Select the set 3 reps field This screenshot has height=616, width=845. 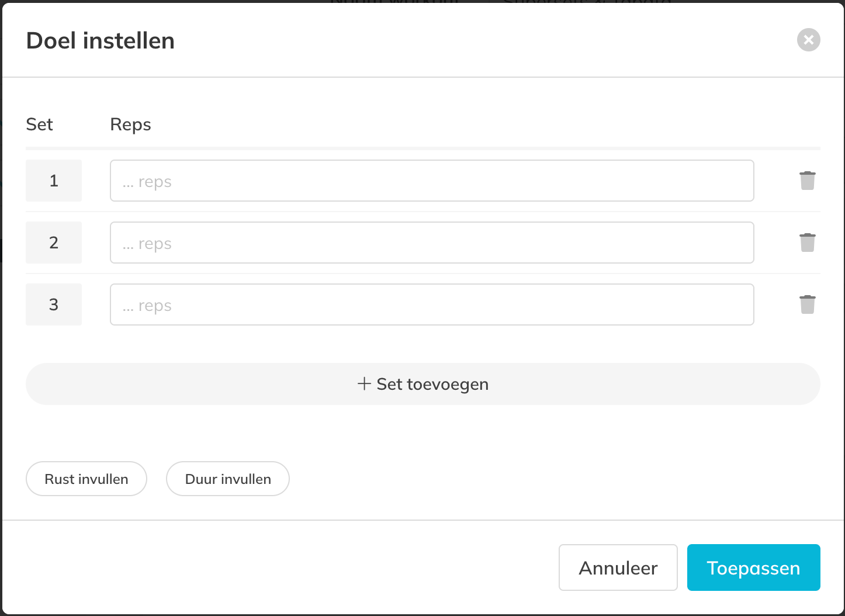tap(431, 304)
